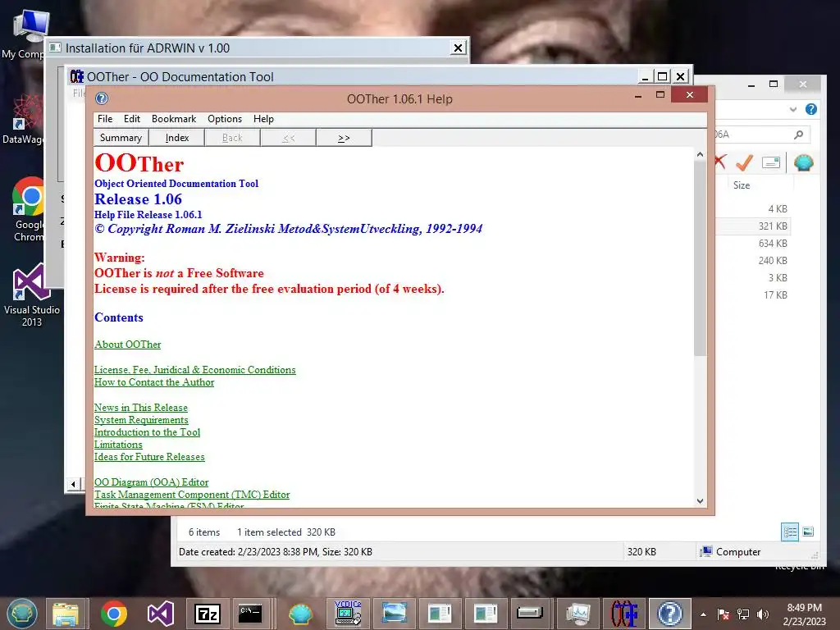The height and width of the screenshot is (630, 840).
Task: Click the performance monitor taskbar icon
Action: [x=578, y=614]
